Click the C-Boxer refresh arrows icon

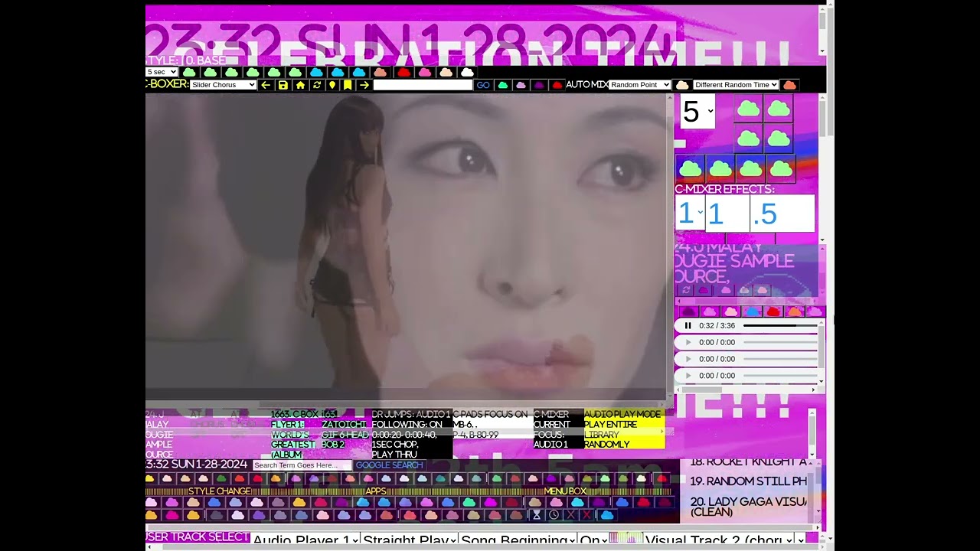(316, 85)
